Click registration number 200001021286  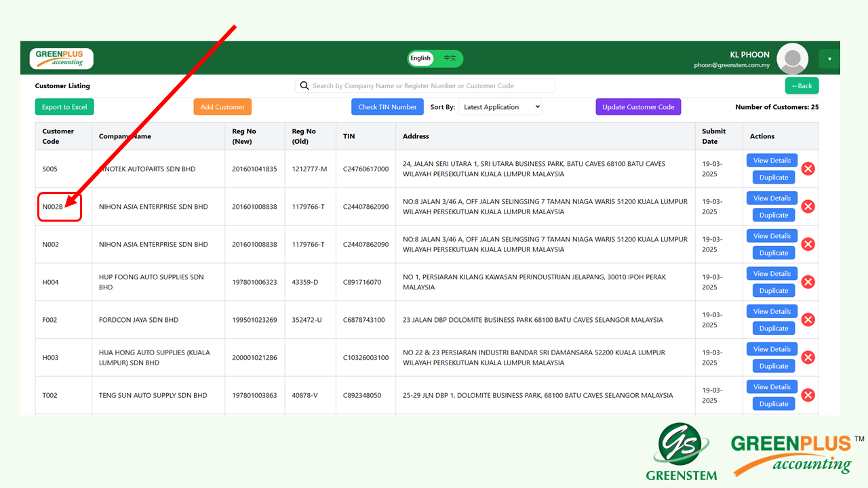(x=255, y=358)
